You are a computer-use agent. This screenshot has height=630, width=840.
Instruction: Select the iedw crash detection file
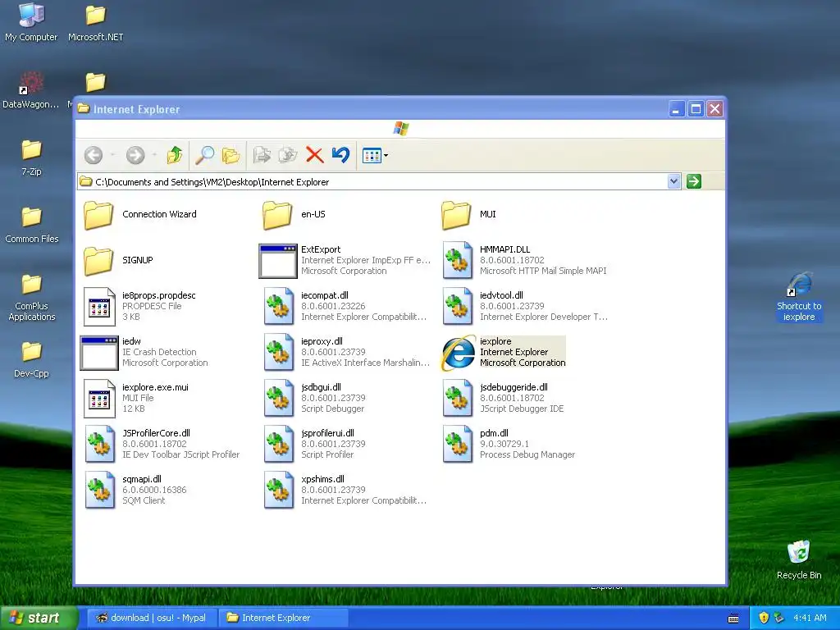click(144, 353)
